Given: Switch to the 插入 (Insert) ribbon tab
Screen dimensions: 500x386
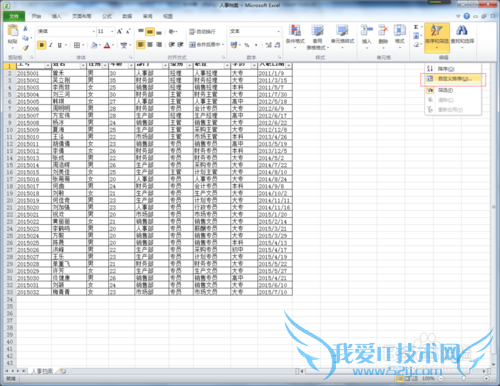Looking at the screenshot, I should (57, 16).
